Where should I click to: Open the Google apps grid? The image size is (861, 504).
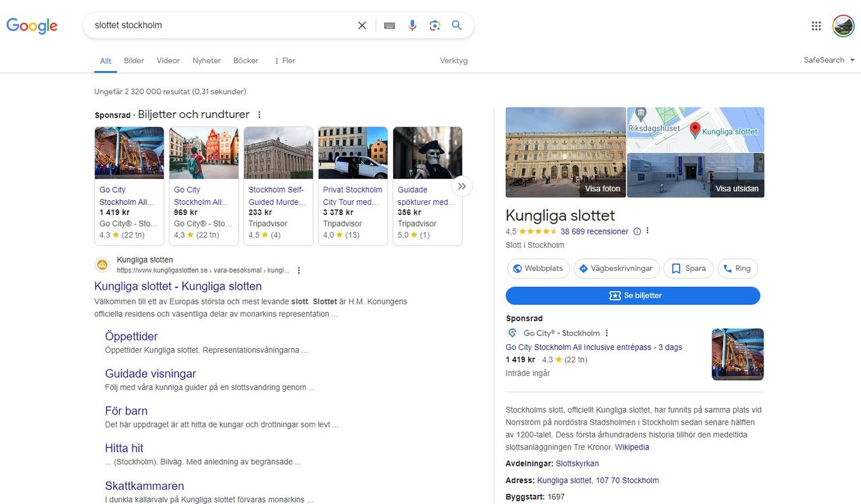coord(816,26)
